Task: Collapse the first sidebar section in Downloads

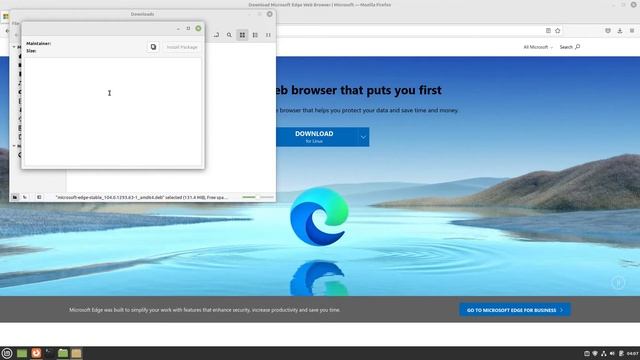Action: (14, 47)
